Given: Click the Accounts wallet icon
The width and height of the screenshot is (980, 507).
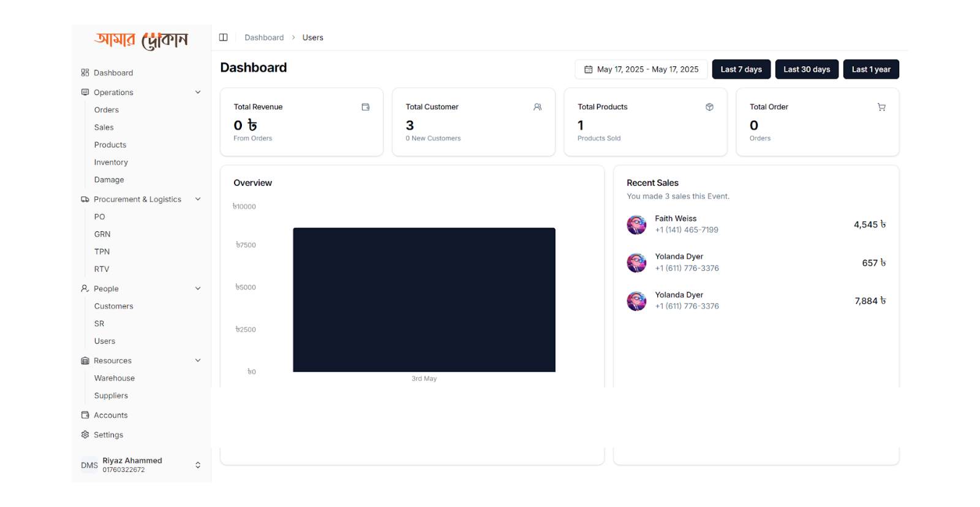Looking at the screenshot, I should point(85,415).
